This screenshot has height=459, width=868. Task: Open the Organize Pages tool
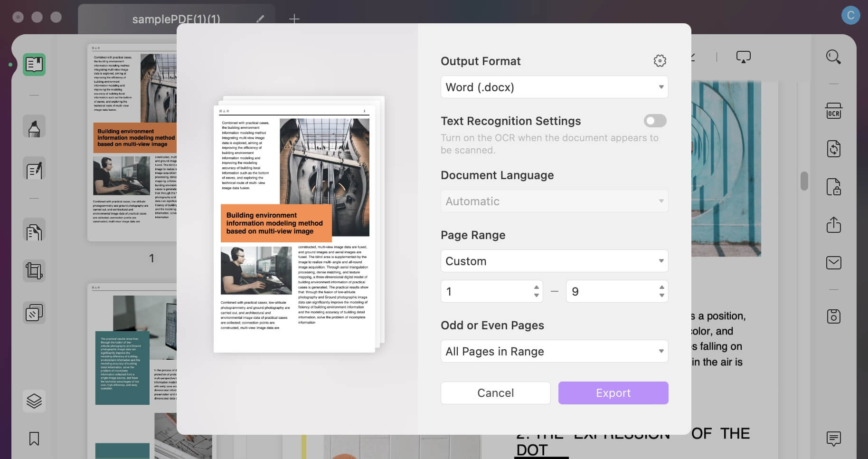(x=34, y=312)
